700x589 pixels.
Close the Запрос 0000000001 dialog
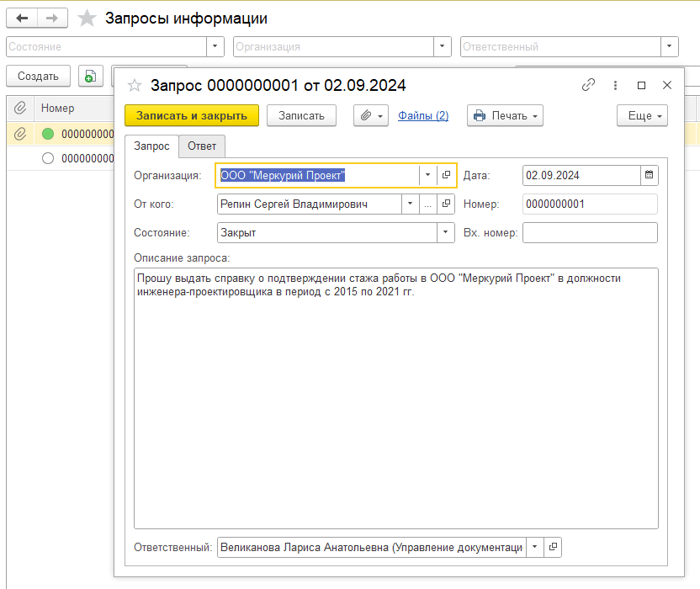[x=667, y=85]
